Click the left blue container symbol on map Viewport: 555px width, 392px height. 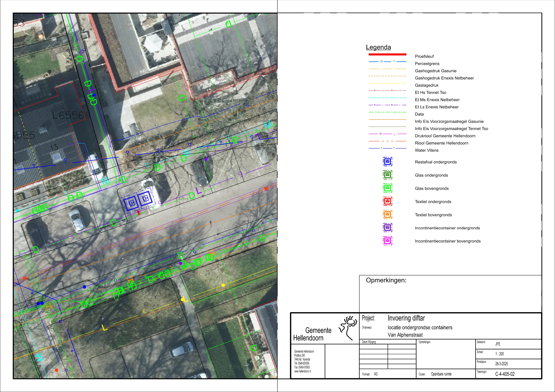pos(131,203)
